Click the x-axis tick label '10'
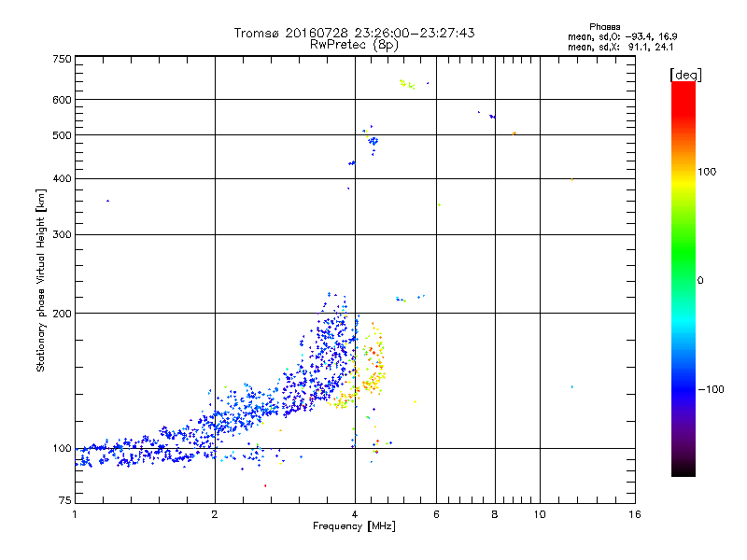Screen dimensions: 747x560 tap(540, 514)
